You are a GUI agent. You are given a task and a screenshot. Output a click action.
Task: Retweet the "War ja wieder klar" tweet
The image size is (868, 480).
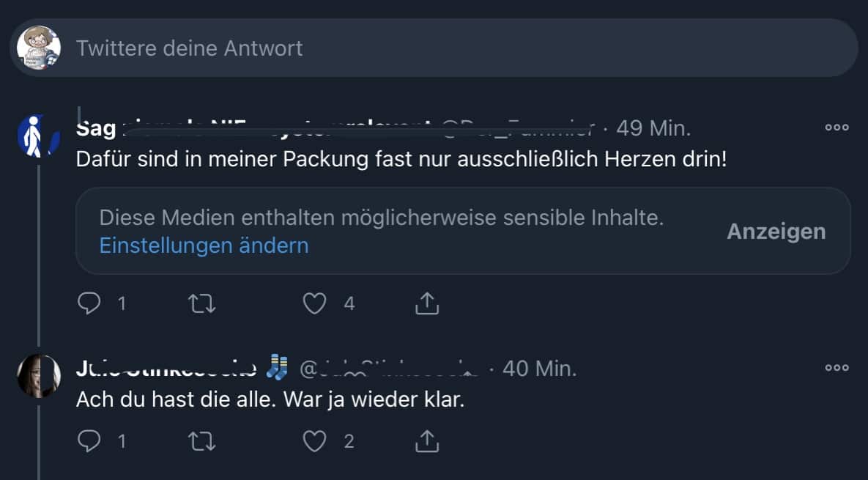pos(202,440)
